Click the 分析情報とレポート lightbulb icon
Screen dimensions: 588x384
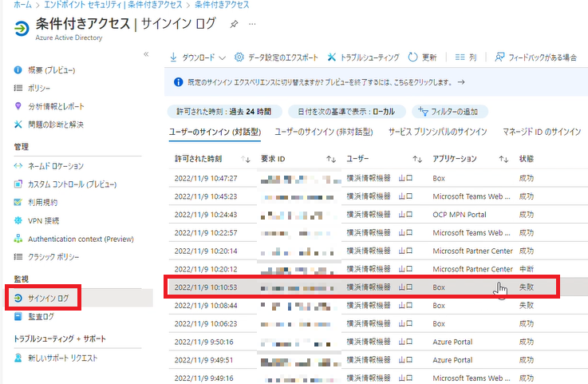pos(18,106)
